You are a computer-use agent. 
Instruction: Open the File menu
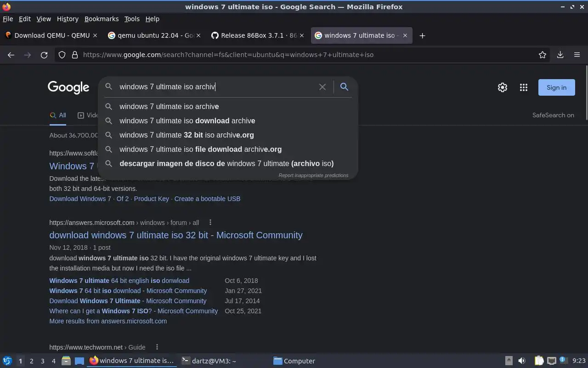coord(8,19)
